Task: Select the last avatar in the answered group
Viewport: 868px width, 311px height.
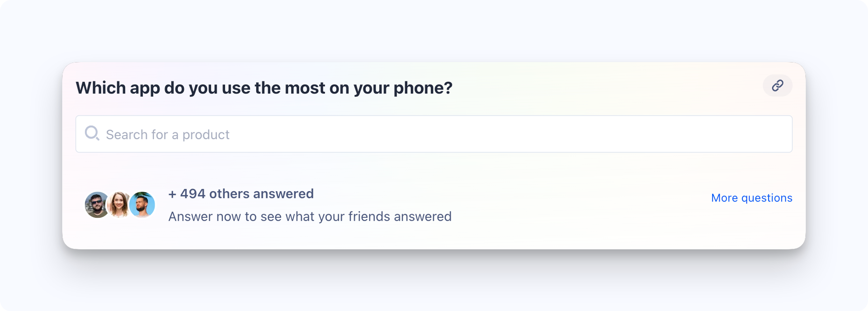Action: [142, 205]
